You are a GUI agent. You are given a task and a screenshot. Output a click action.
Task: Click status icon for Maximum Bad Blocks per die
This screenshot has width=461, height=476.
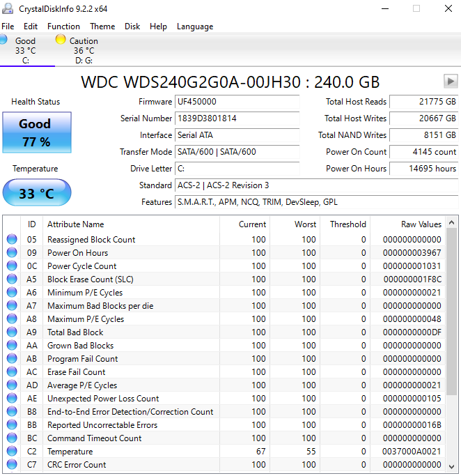(12, 305)
